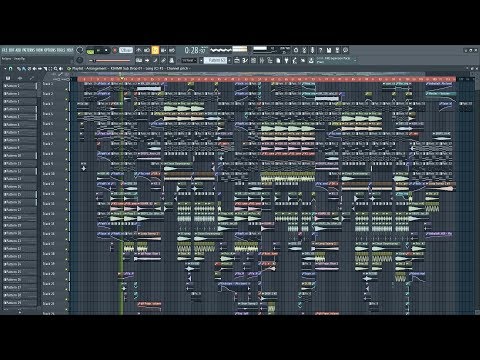Image resolution: width=480 pixels, height=360 pixels.
Task: Click the Render to audio file icon
Action: (337, 50)
